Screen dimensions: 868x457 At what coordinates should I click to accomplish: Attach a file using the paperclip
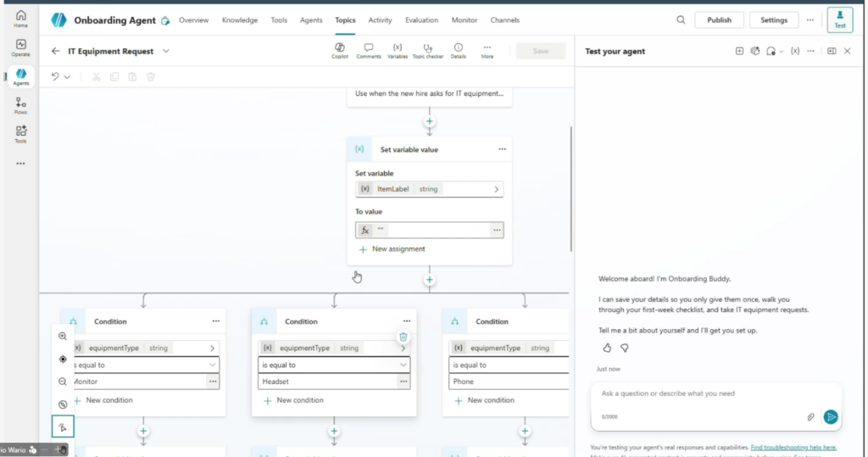point(811,416)
